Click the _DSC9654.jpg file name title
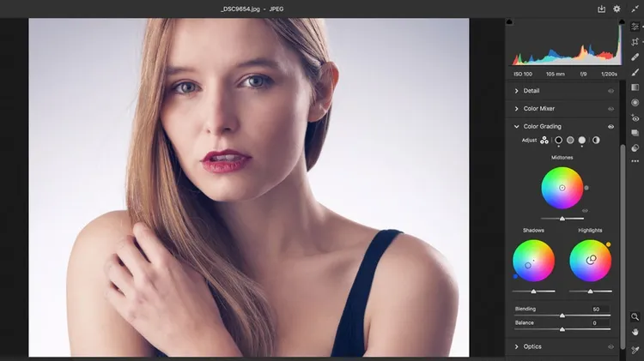Viewport: 644px width, 361px height. [240, 9]
